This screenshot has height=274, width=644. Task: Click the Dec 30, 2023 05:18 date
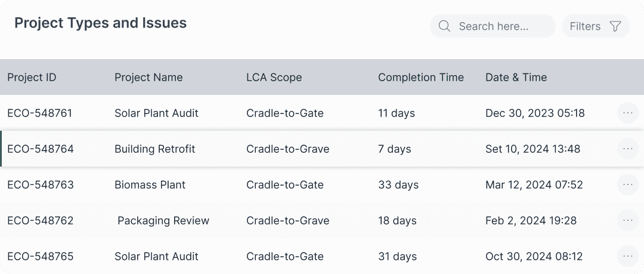click(x=535, y=113)
